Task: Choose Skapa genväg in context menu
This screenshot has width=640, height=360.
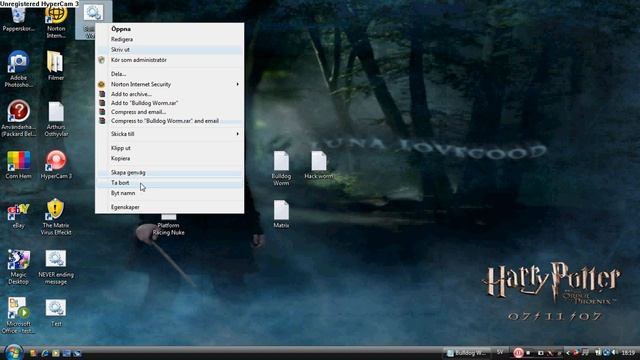Action: 169,173
